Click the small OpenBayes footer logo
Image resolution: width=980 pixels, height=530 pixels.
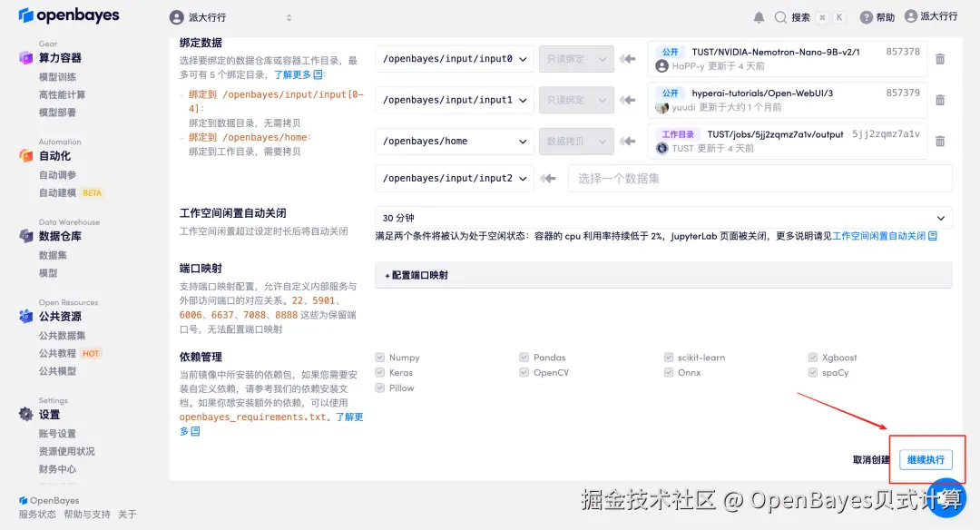(x=23, y=500)
